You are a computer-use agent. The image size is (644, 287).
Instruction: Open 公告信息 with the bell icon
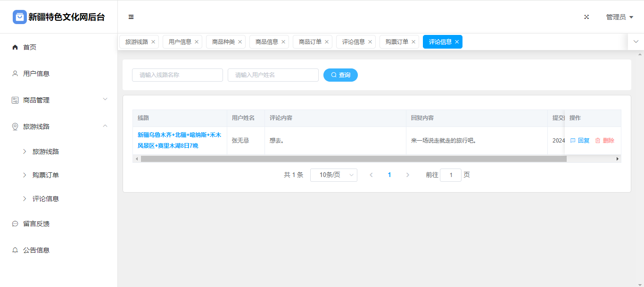point(36,250)
